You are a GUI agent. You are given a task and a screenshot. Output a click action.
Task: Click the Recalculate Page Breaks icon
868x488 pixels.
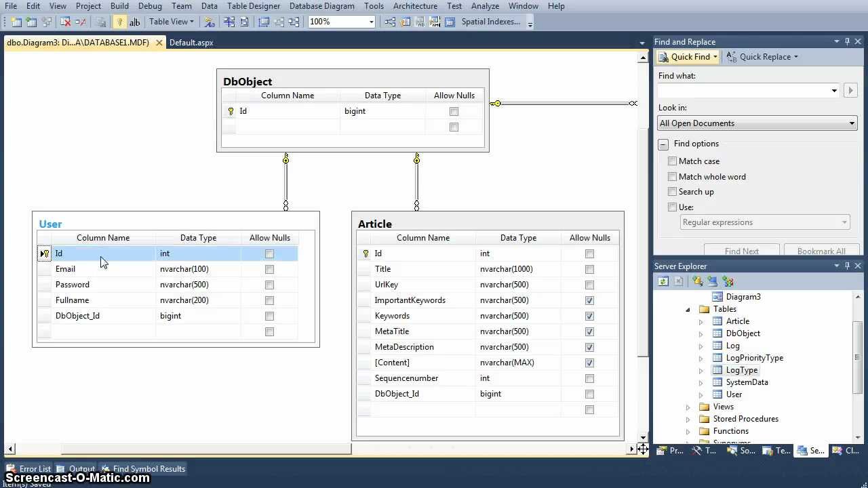(244, 22)
